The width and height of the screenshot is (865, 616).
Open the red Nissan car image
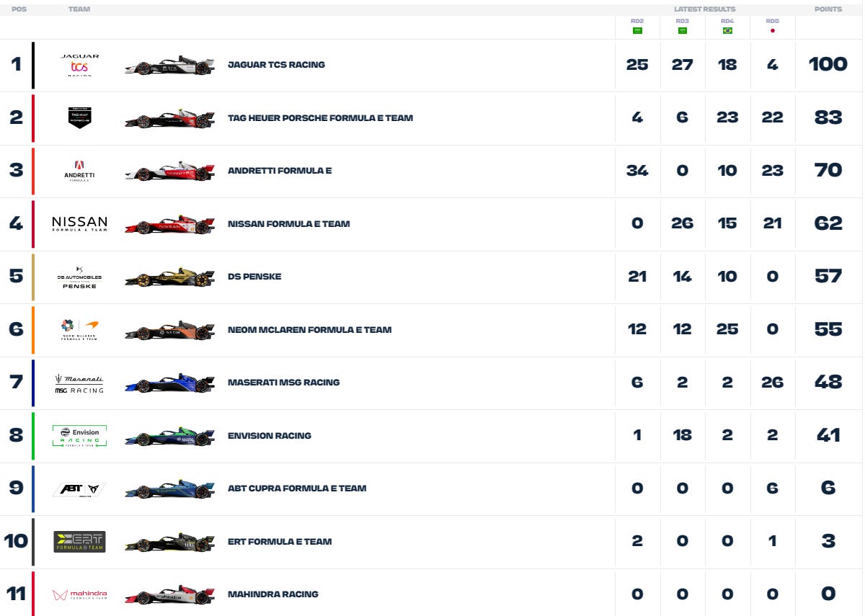point(169,223)
